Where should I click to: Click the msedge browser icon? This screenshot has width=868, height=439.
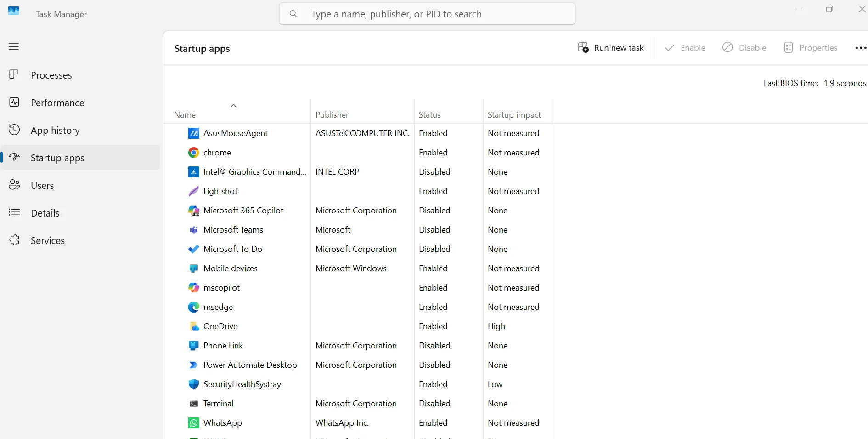pos(194,307)
